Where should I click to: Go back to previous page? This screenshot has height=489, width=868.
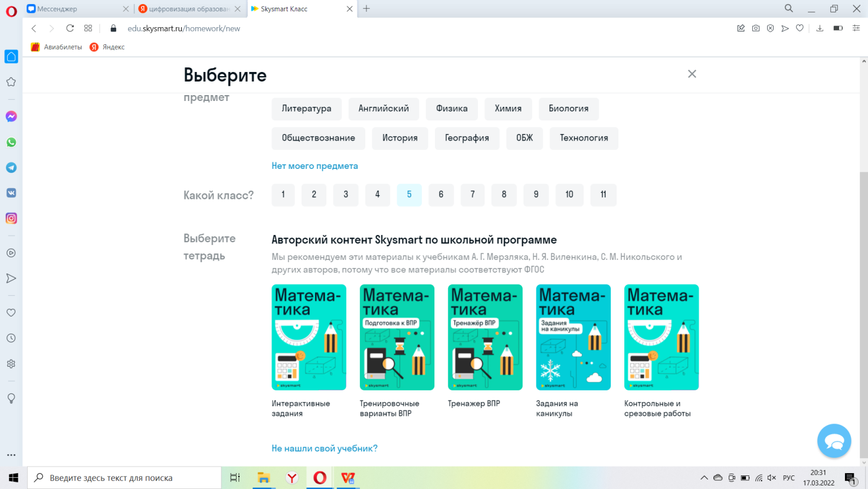[34, 28]
